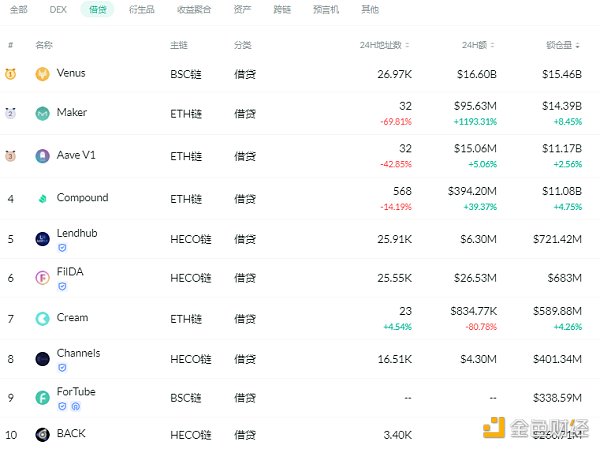Viewport: 600px width, 449px height.
Task: Open the 预言机 tab
Action: (x=325, y=9)
